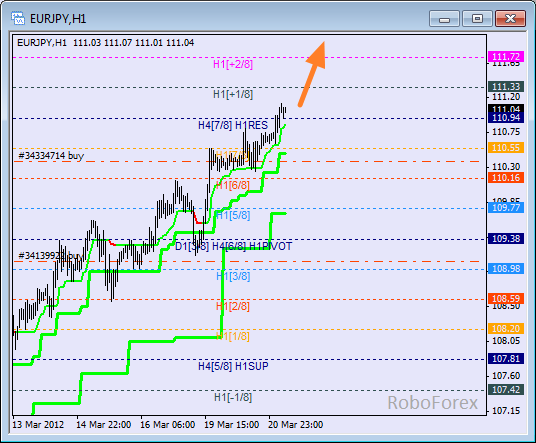
Task: Click the EURJPY chart window icon
Action: [17, 18]
